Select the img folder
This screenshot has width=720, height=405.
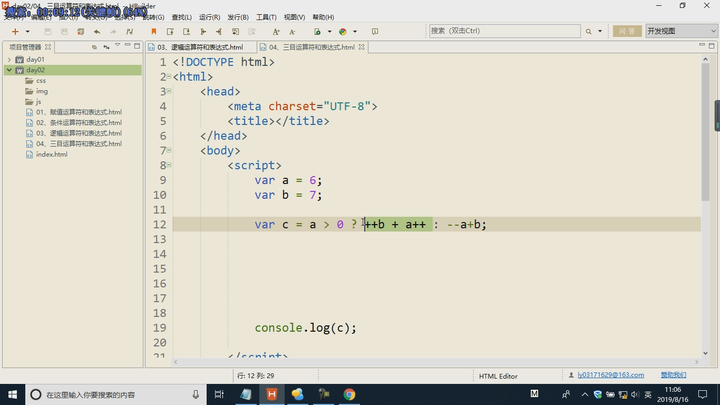tap(42, 91)
